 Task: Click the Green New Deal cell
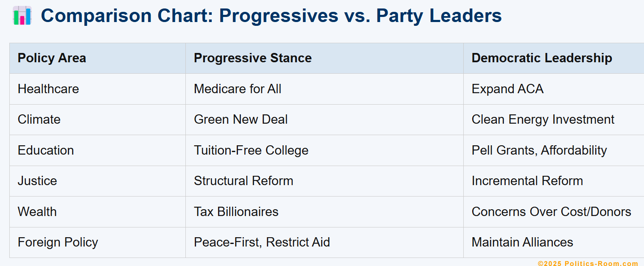[x=325, y=120]
